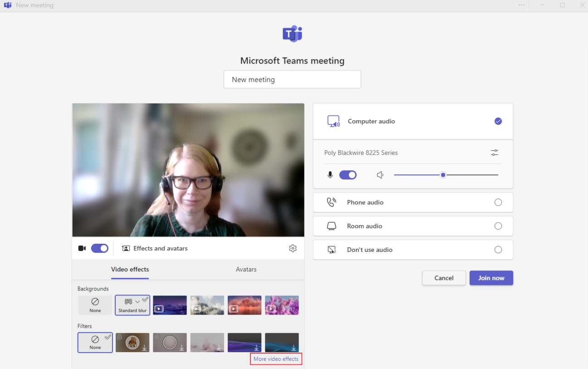Viewport: 588px width, 369px height.
Task: Mute the microphone toggle switch
Action: [x=348, y=175]
